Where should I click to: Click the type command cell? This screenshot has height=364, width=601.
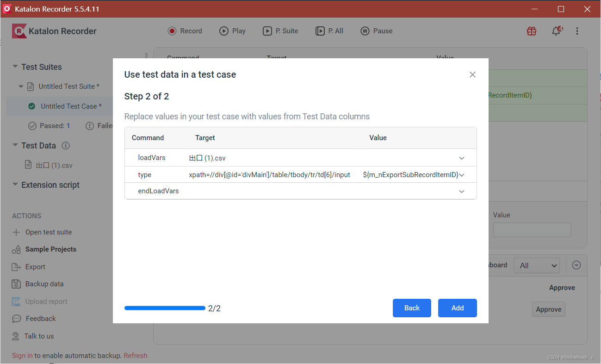pyautogui.click(x=144, y=175)
